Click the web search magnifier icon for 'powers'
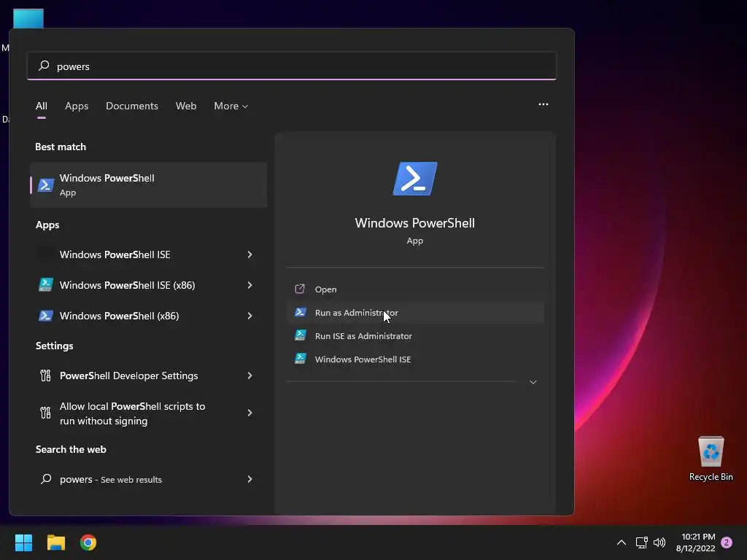The height and width of the screenshot is (560, 747). click(46, 479)
